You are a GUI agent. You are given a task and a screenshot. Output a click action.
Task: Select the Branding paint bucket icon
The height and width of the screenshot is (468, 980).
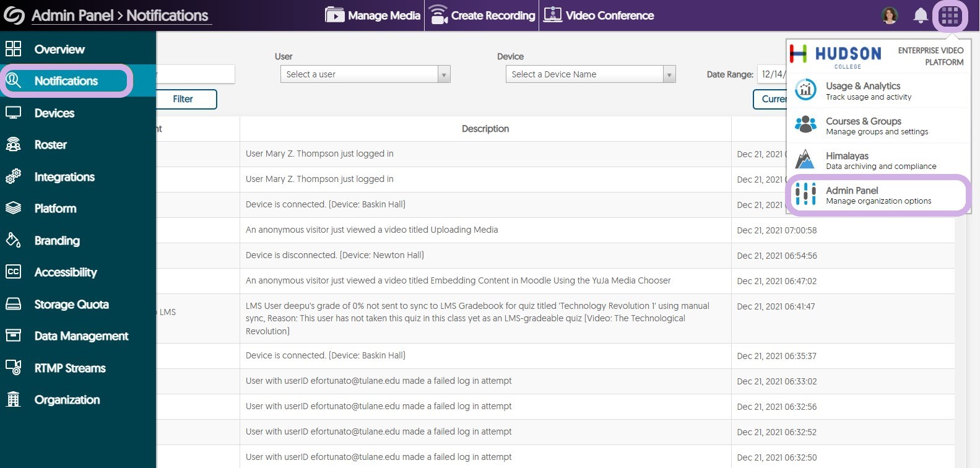13,240
